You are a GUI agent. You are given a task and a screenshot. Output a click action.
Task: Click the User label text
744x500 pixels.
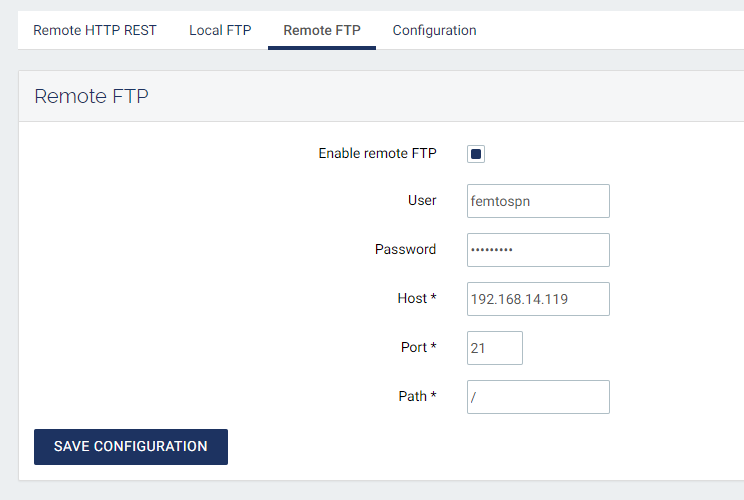pos(422,200)
